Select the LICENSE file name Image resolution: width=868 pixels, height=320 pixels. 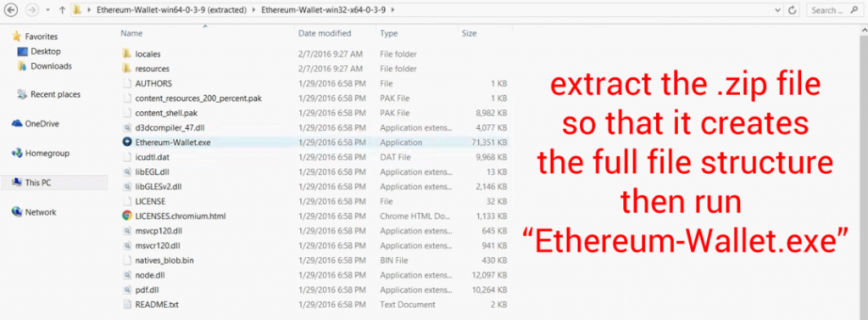click(x=150, y=201)
